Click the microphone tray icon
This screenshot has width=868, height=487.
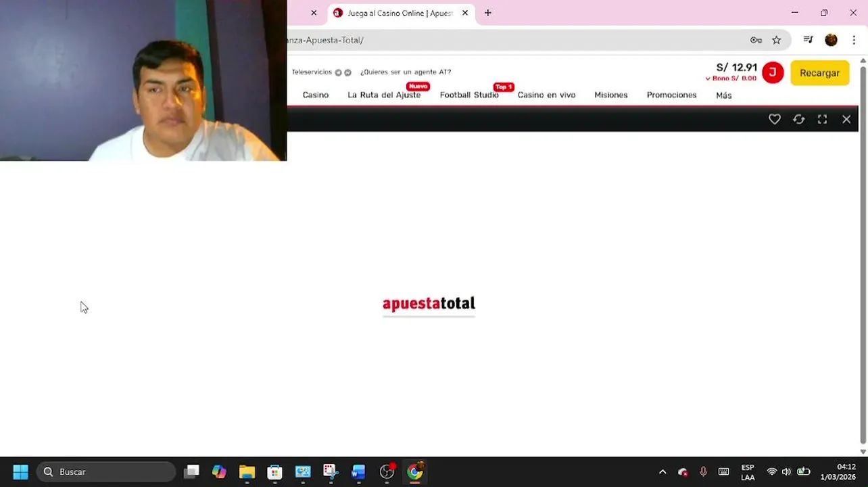tap(703, 471)
